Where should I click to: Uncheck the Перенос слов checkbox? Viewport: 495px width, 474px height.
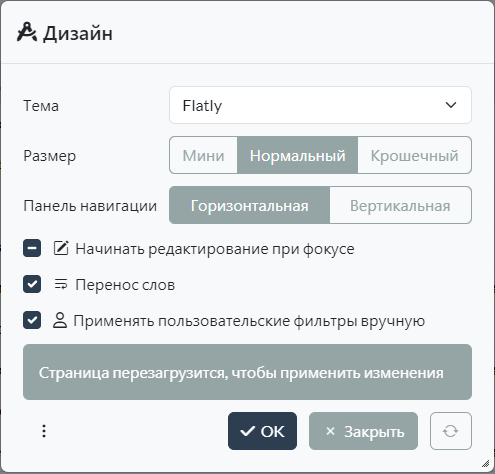point(32,284)
